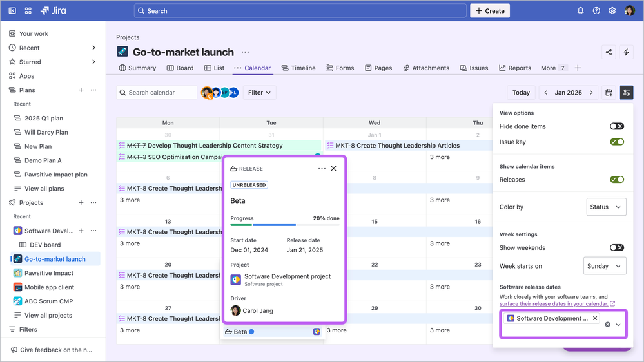
Task: Add a new project with plus icon
Action: tap(81, 202)
